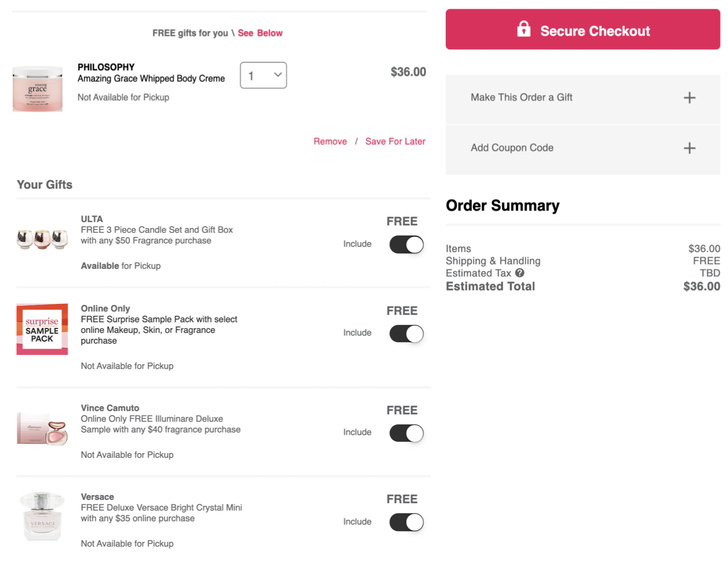Click the plus icon beside Add Coupon Code

pyautogui.click(x=689, y=148)
